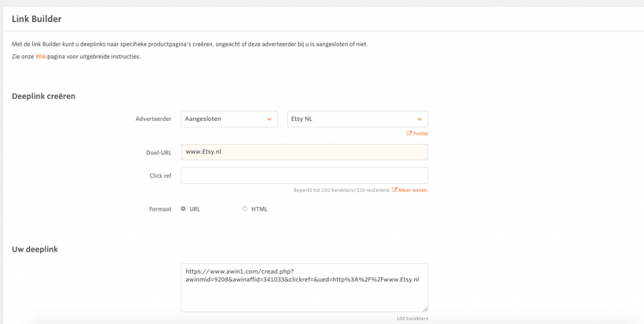Viewport: 644px width, 324px height.
Task: Select the URL format radio button
Action: point(183,209)
